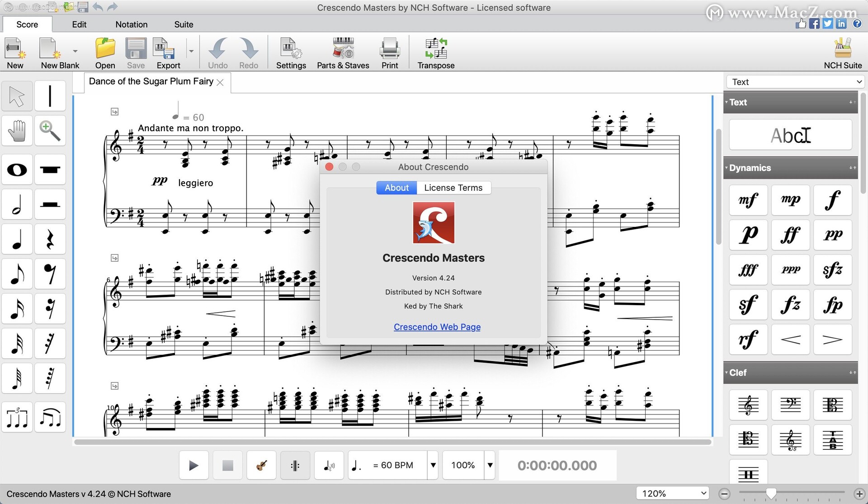The height and width of the screenshot is (504, 868).
Task: Select the eighth note tool
Action: tap(17, 274)
